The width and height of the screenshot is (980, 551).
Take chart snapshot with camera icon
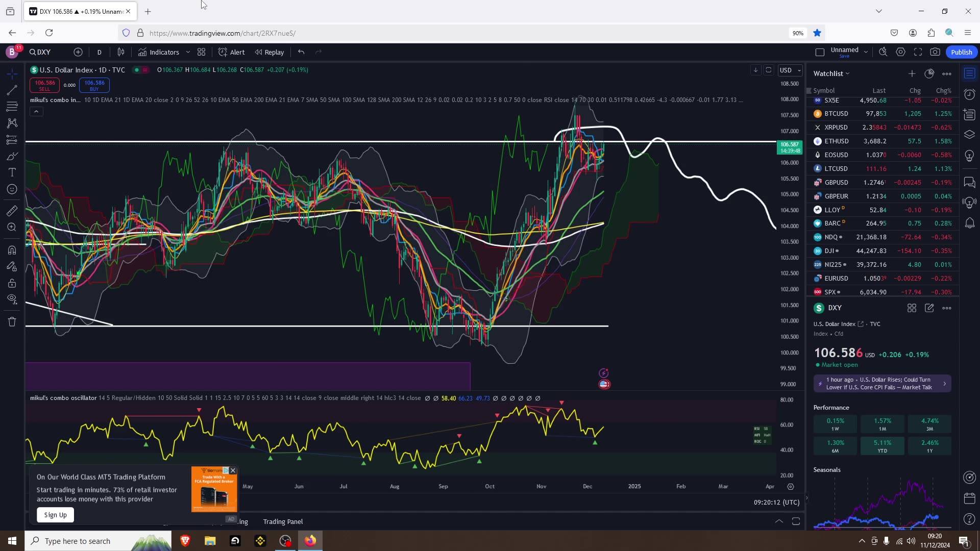[935, 52]
